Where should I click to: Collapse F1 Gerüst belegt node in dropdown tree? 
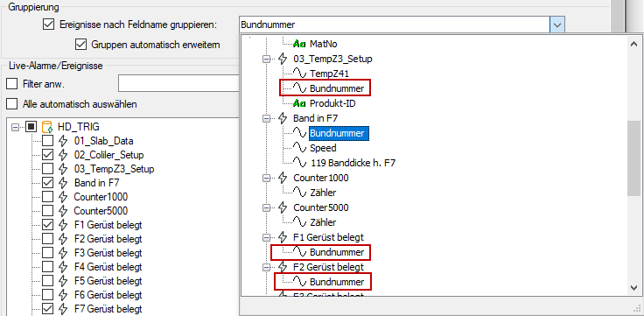[267, 237]
